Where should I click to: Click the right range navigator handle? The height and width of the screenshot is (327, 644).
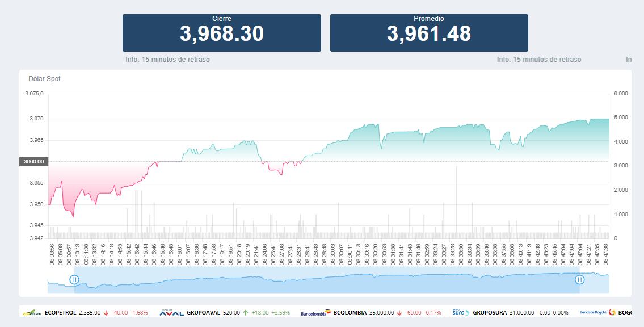(x=579, y=279)
